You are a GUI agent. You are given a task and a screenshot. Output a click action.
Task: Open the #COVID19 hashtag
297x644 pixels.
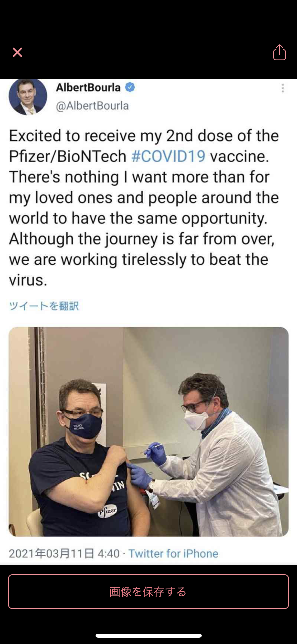[168, 156]
